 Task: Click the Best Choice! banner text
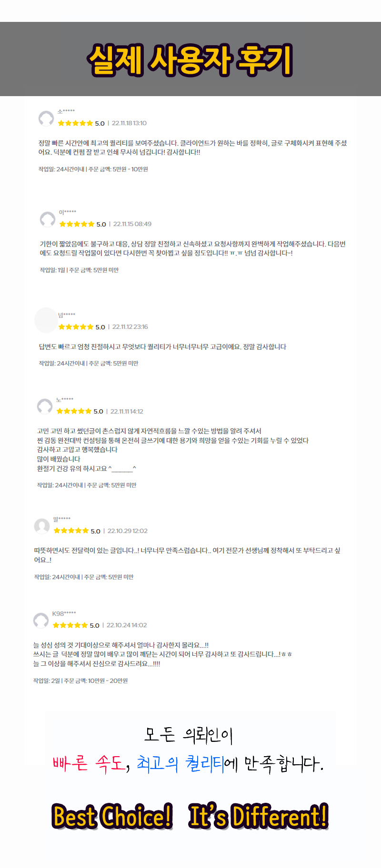tap(112, 817)
